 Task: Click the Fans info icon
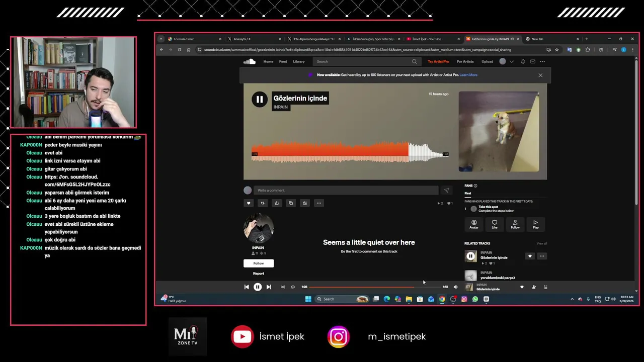pyautogui.click(x=475, y=186)
